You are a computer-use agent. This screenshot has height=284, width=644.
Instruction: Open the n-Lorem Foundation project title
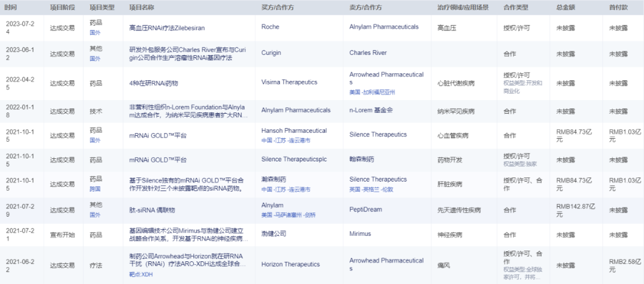coord(188,111)
